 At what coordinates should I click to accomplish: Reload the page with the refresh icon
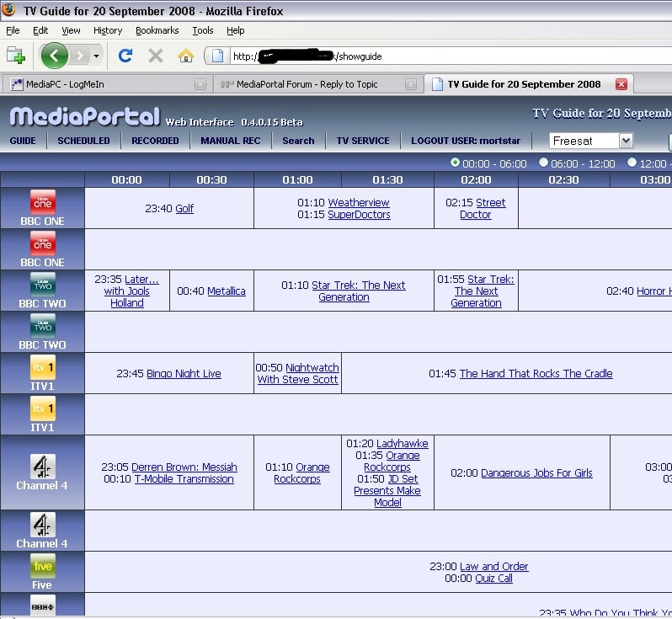click(125, 56)
